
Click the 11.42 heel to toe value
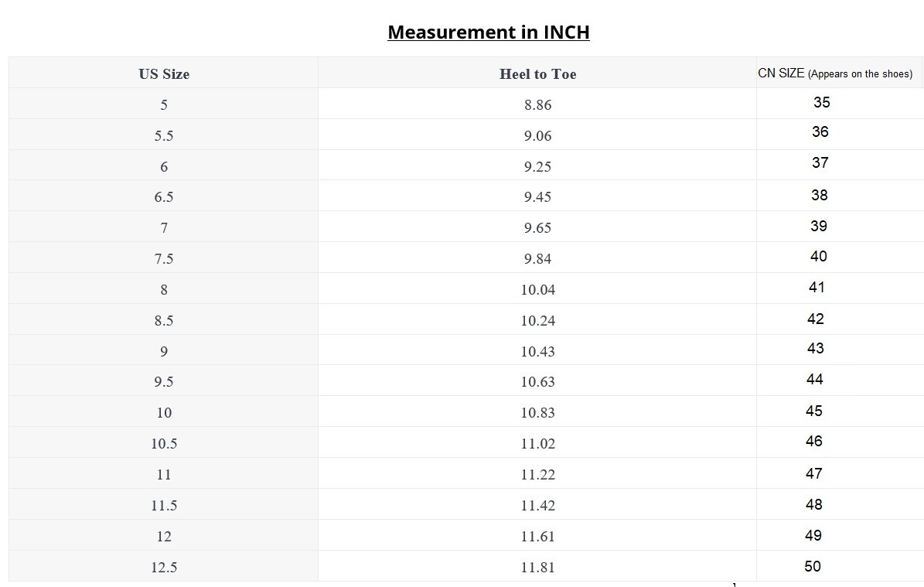pos(537,505)
